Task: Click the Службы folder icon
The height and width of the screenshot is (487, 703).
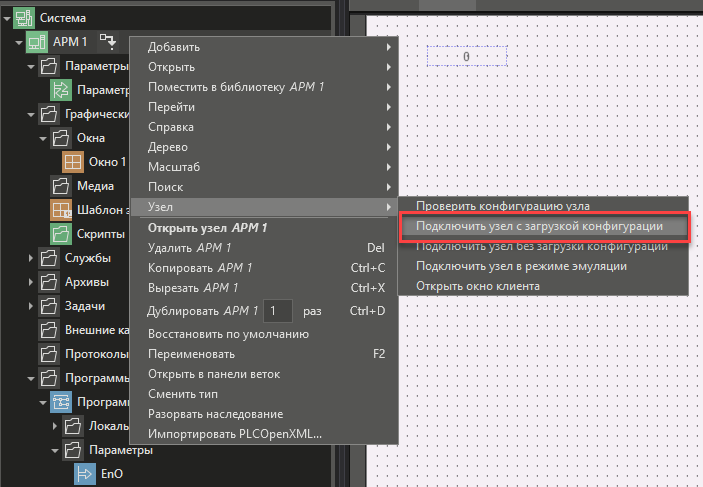Action: click(x=48, y=258)
